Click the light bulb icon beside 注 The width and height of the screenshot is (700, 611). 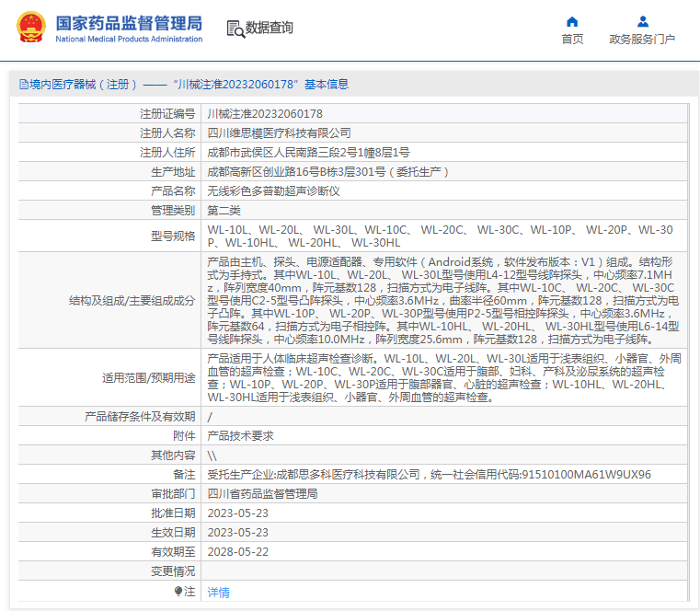178,591
